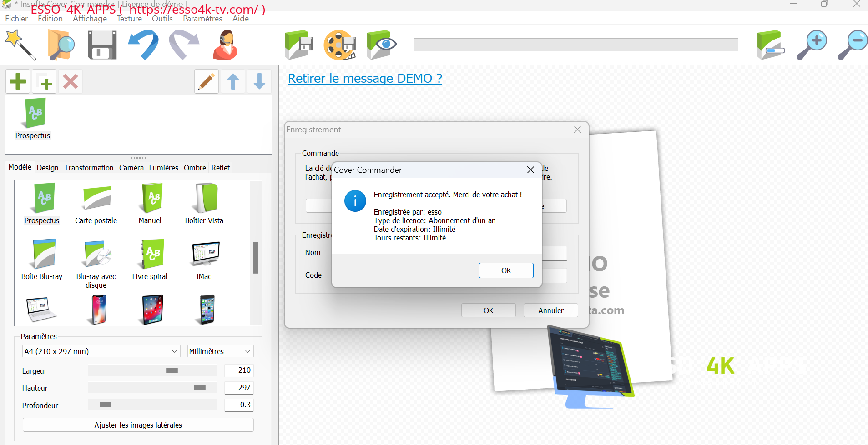Image resolution: width=868 pixels, height=445 pixels.
Task: Save project with floppy disk icon
Action: click(x=102, y=45)
